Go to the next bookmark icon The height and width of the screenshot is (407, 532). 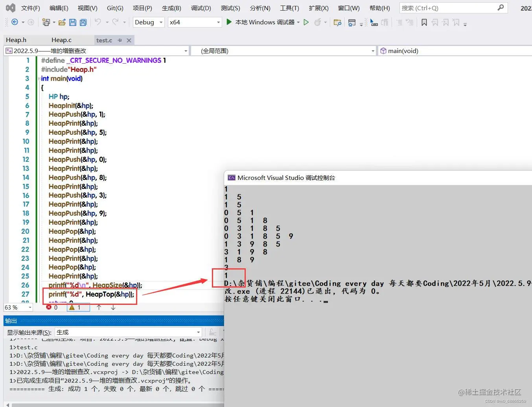[445, 22]
